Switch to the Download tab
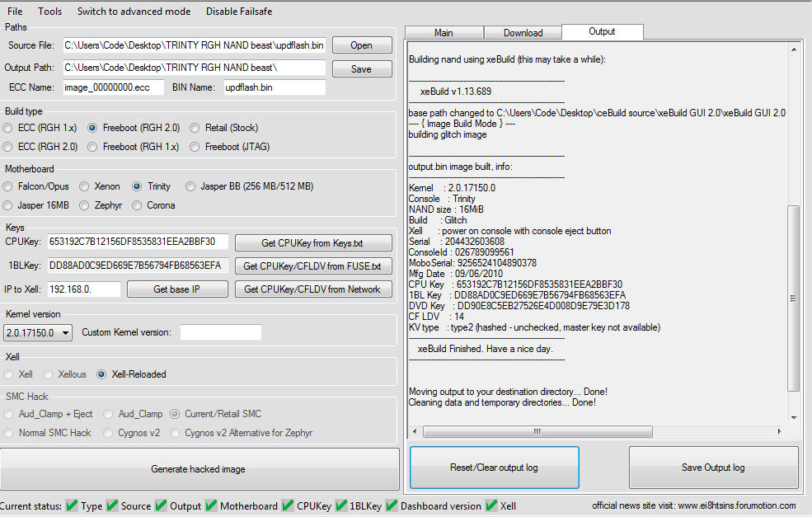812x517 pixels. [x=523, y=33]
